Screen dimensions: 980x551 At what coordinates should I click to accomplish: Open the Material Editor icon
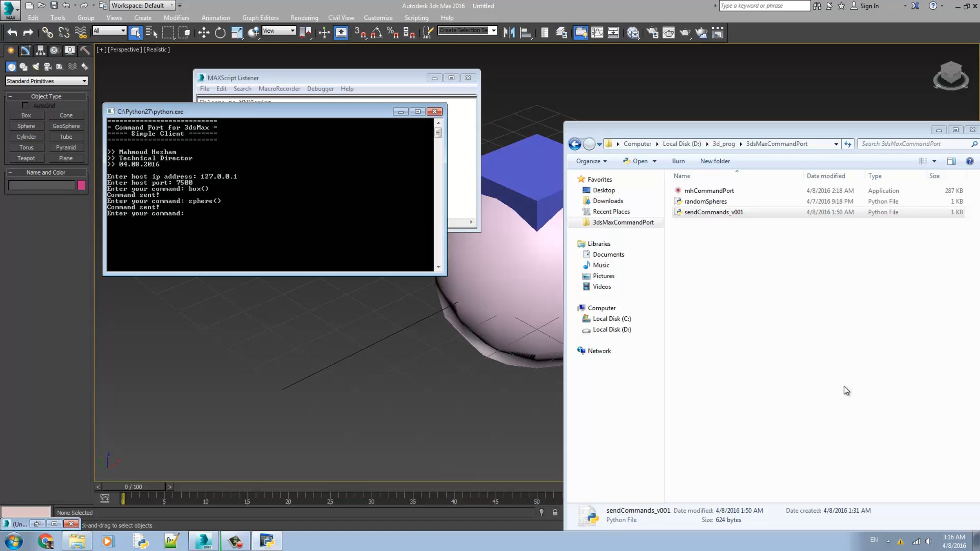[x=633, y=33]
